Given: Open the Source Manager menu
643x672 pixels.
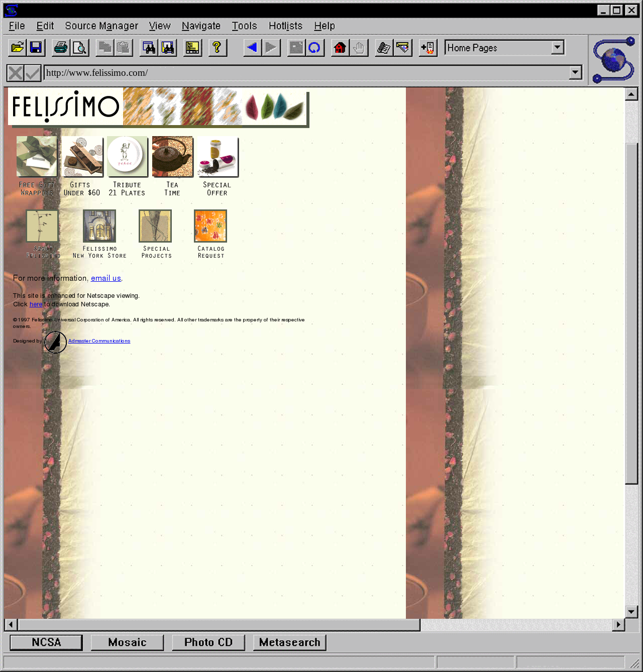Looking at the screenshot, I should point(101,26).
